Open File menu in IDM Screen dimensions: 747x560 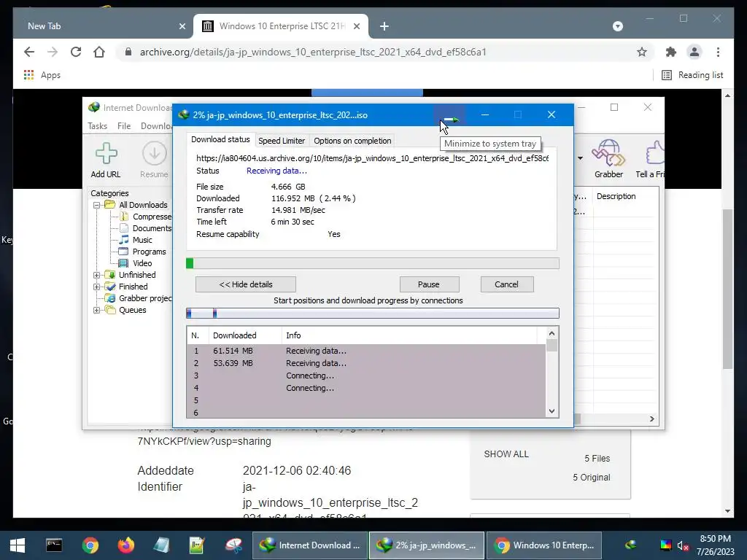(124, 125)
